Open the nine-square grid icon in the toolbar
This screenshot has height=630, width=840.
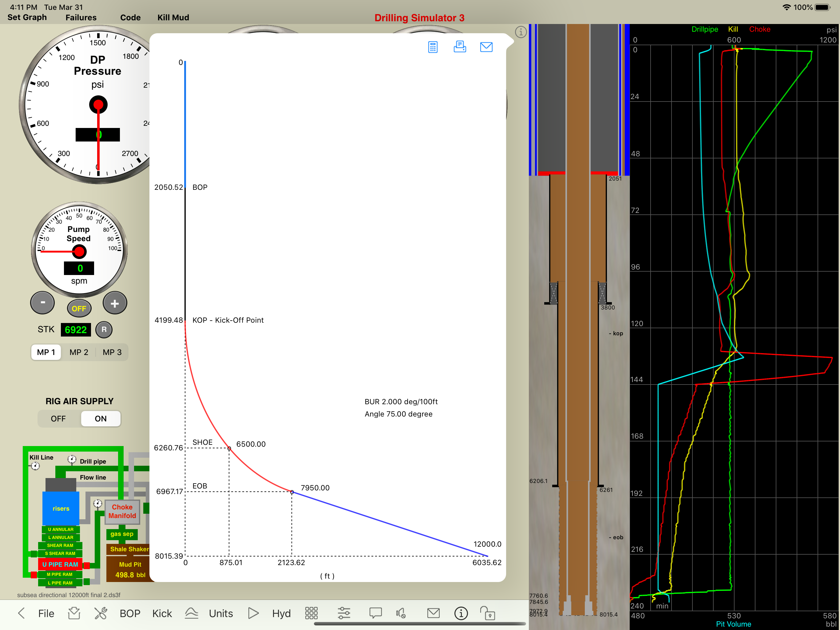pos(311,613)
